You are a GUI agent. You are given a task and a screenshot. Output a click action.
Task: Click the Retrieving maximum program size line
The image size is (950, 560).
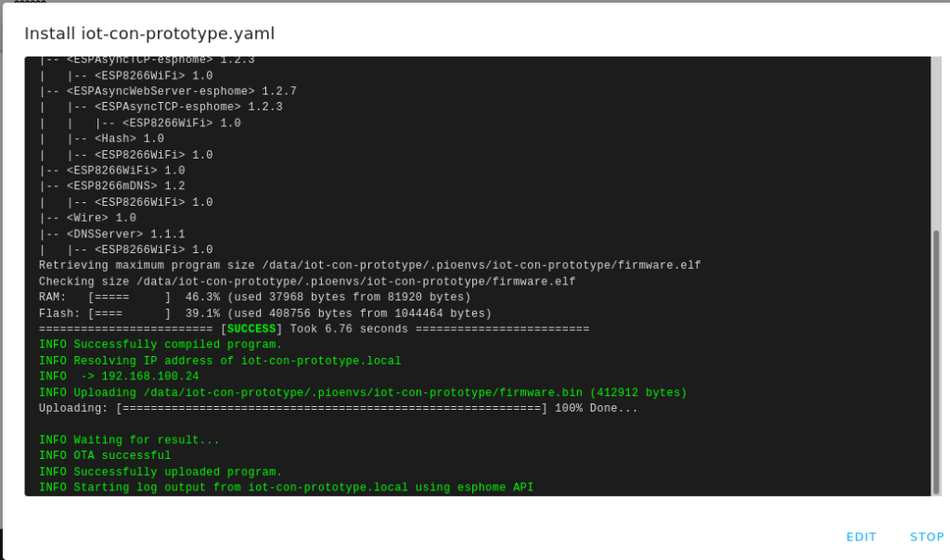369,265
